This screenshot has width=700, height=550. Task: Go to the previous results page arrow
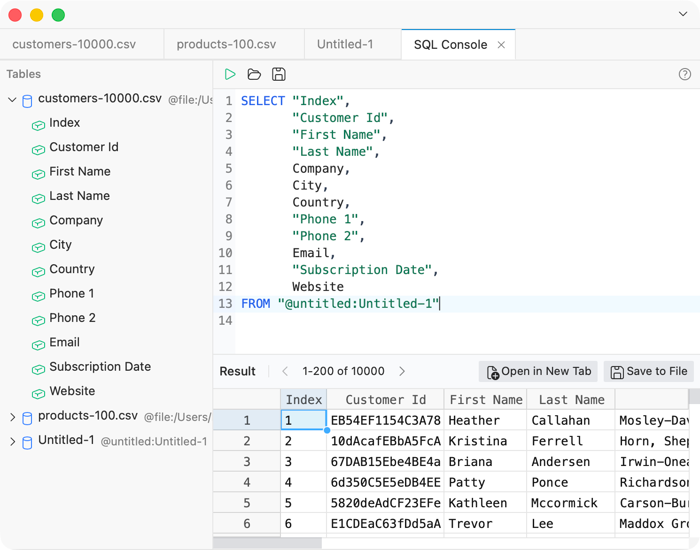(x=285, y=371)
